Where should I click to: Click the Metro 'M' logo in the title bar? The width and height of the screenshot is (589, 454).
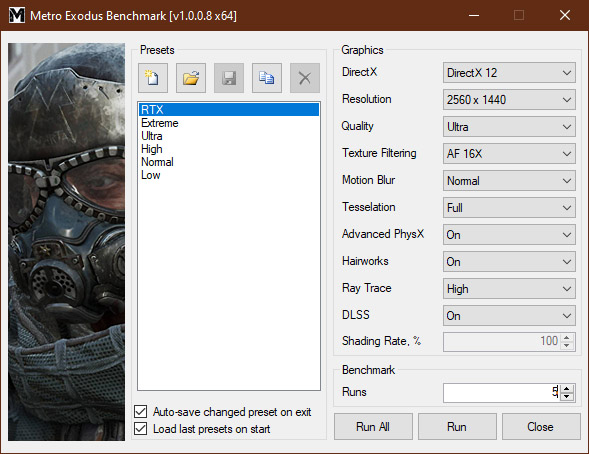click(x=17, y=15)
